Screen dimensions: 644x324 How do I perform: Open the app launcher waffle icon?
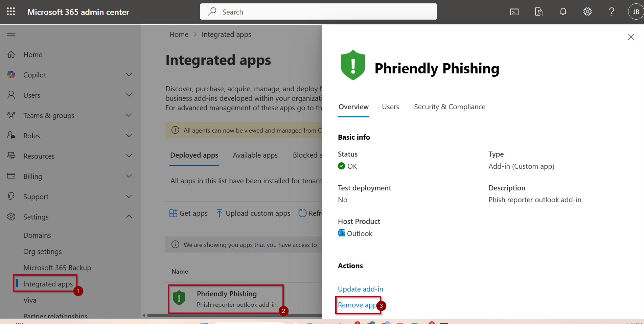click(x=11, y=11)
